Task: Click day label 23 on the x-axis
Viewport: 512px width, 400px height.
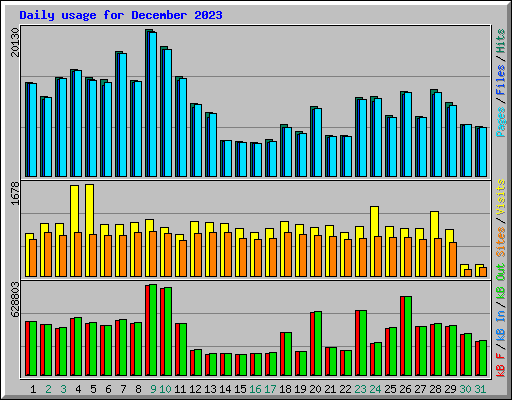Action: pos(360,389)
